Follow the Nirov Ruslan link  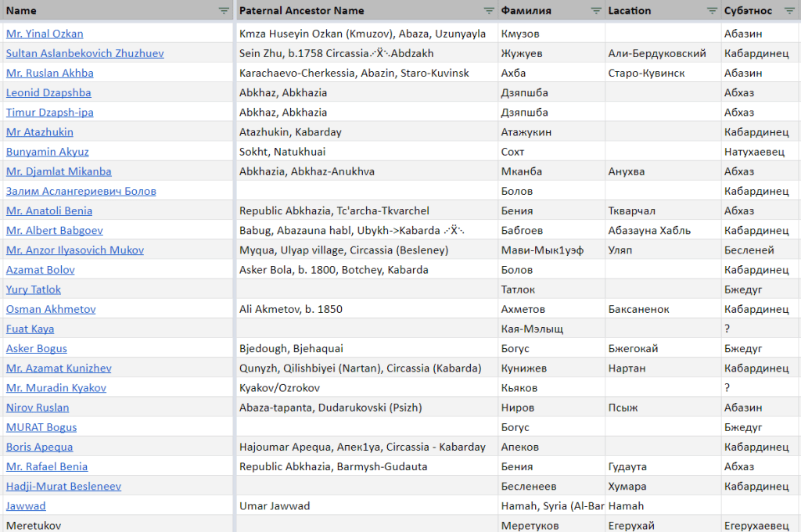point(38,408)
